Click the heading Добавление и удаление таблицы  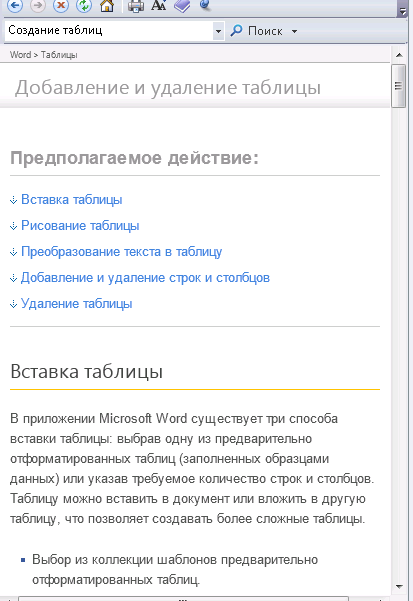(x=168, y=87)
